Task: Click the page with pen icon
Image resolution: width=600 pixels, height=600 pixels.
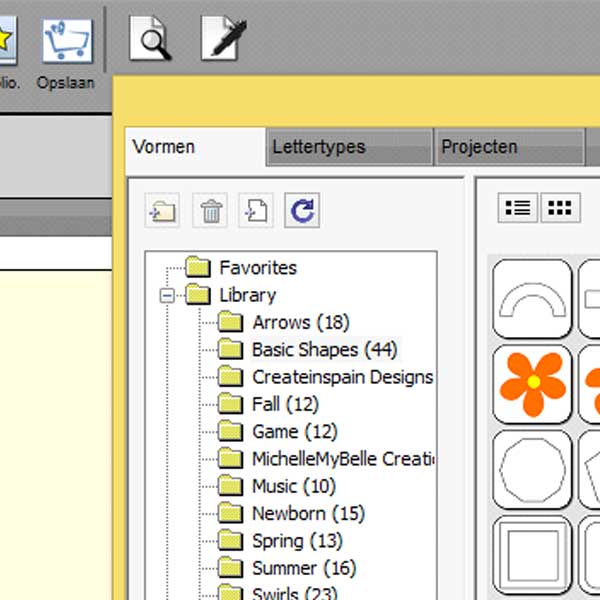Action: [223, 38]
